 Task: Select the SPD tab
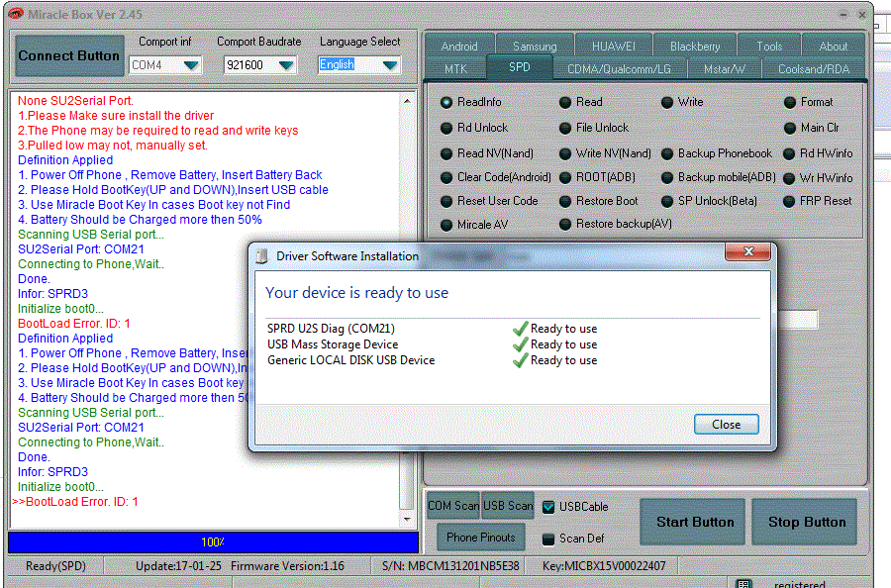(x=520, y=67)
